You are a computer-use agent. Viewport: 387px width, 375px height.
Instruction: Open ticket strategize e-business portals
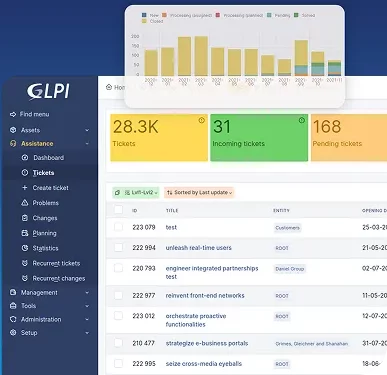click(x=207, y=343)
